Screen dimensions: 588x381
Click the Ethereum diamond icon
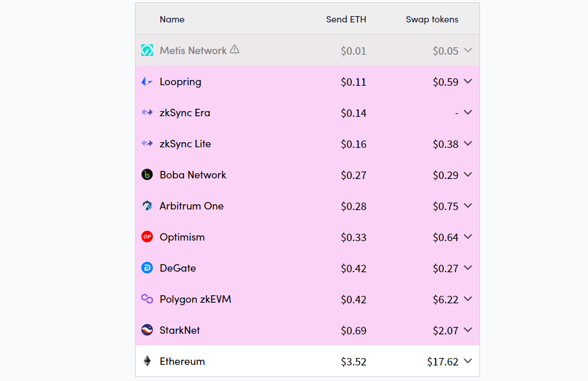pos(147,361)
